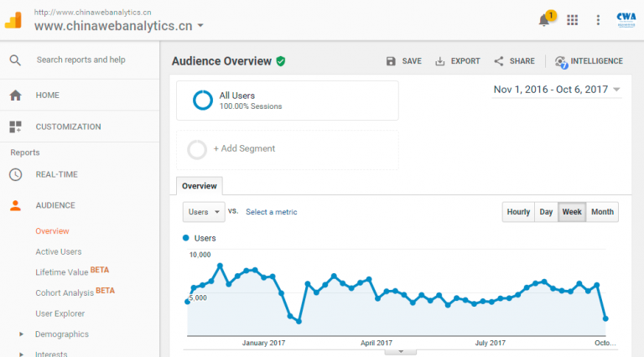Switch graph to Day view
This screenshot has height=357, width=644.
click(x=546, y=212)
